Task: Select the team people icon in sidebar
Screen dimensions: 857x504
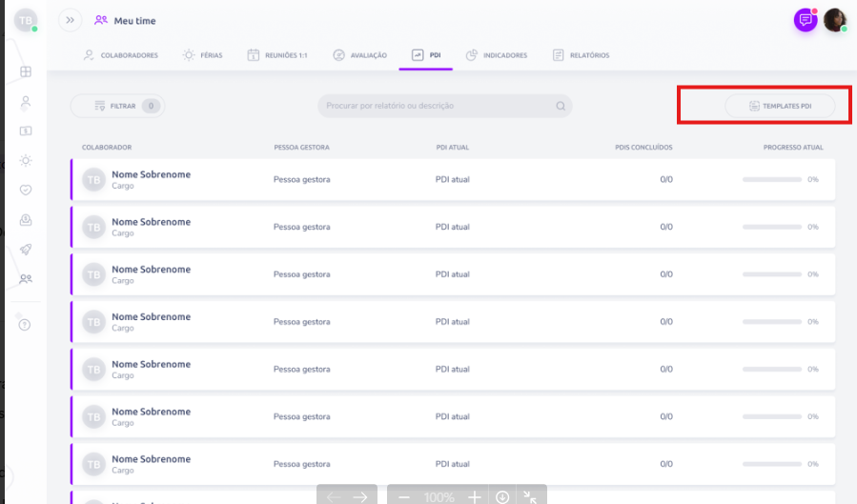Action: click(26, 279)
